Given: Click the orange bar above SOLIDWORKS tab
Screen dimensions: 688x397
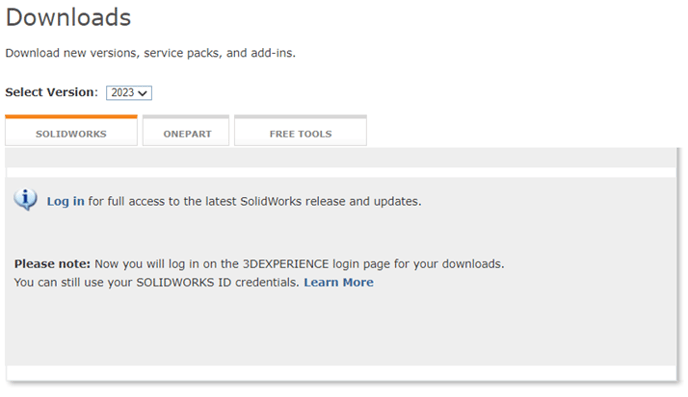Looking at the screenshot, I should 71,117.
